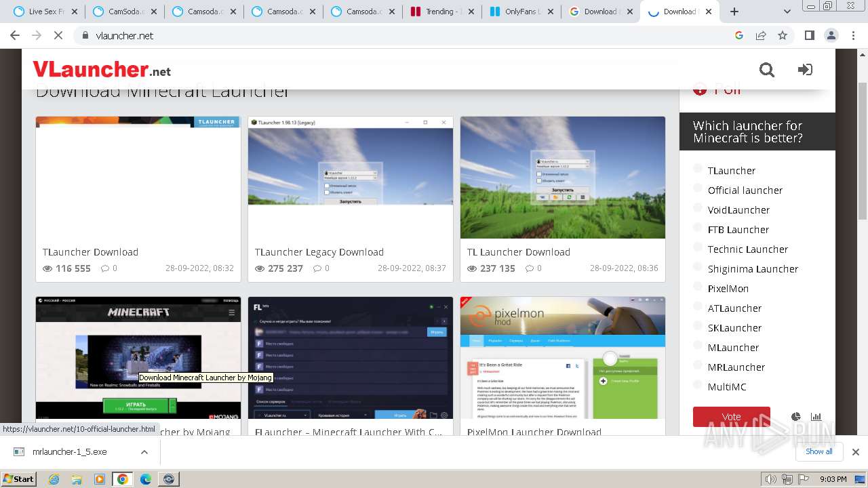
Task: Open the PixelMon Launcher Download link
Action: 534,432
